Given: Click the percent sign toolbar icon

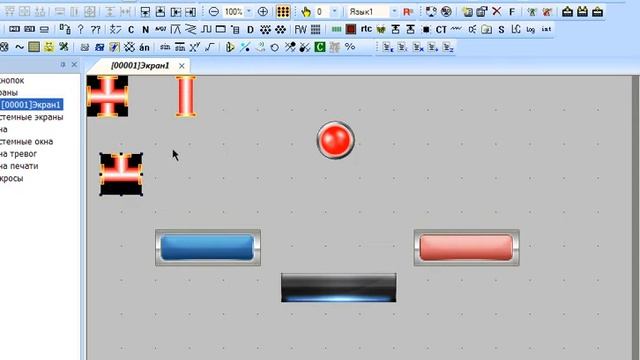Looking at the screenshot, I should (x=350, y=47).
